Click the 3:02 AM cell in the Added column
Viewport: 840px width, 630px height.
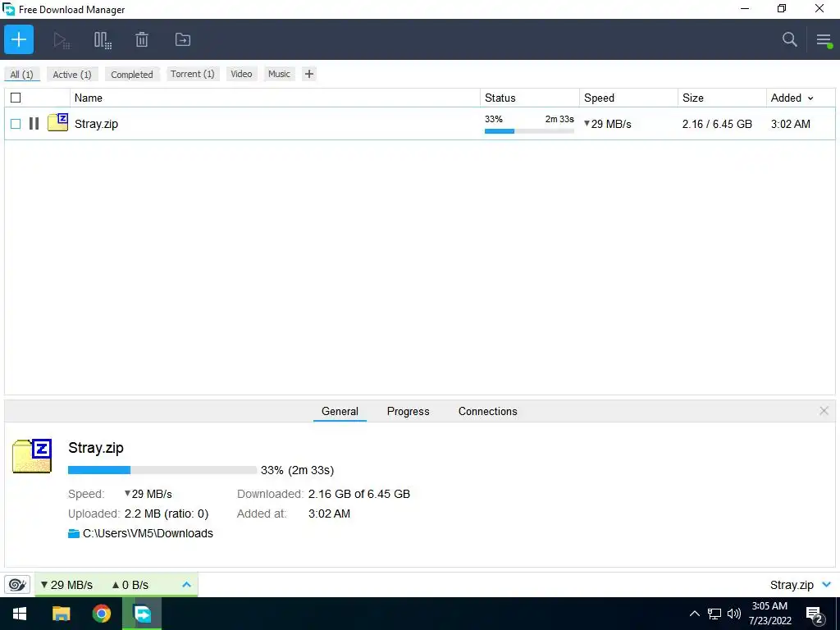[x=790, y=124]
